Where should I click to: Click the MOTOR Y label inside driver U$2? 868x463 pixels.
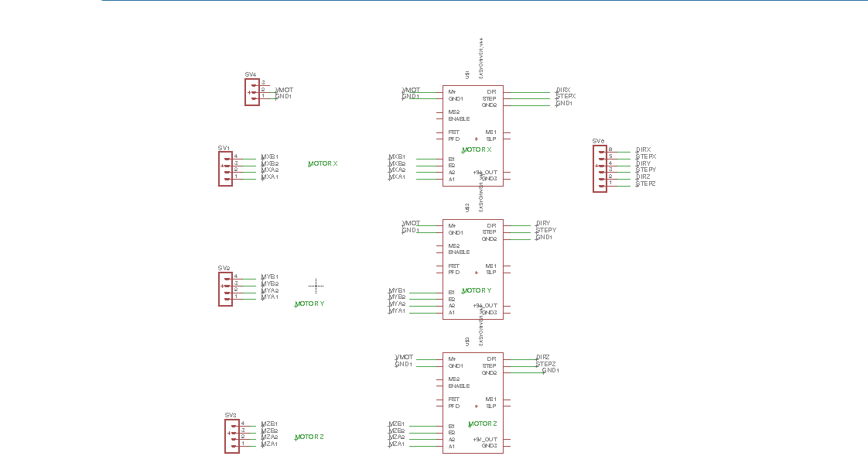[x=477, y=291]
